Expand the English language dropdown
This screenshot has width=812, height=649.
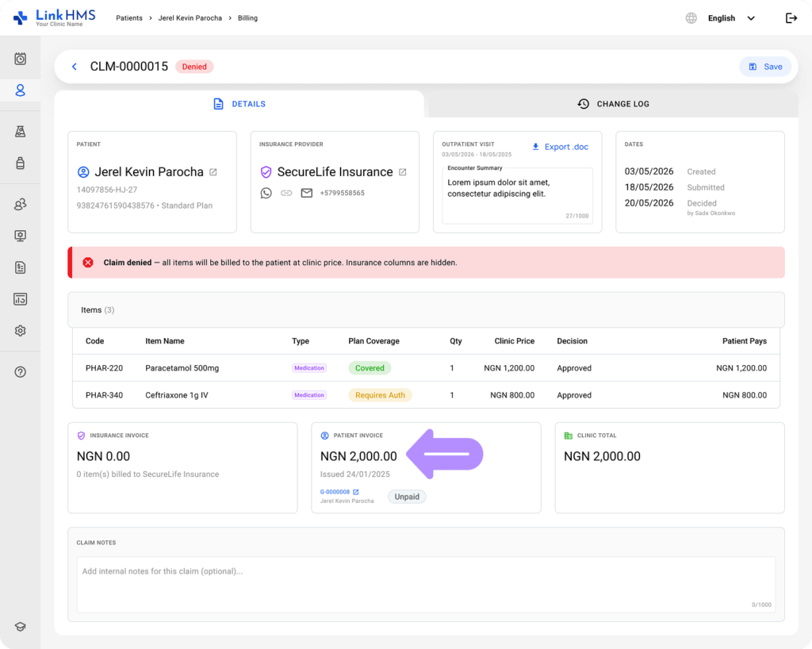(731, 18)
